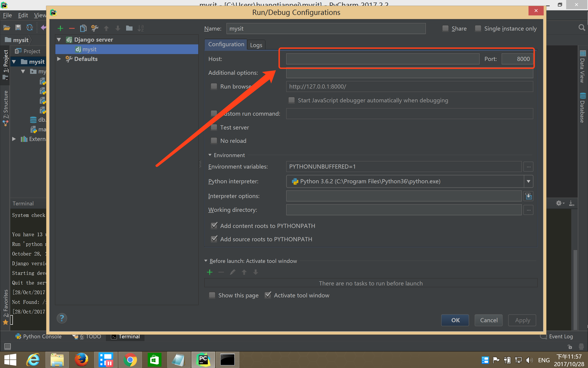The height and width of the screenshot is (368, 588).
Task: Create a new configuration folder
Action: click(129, 28)
